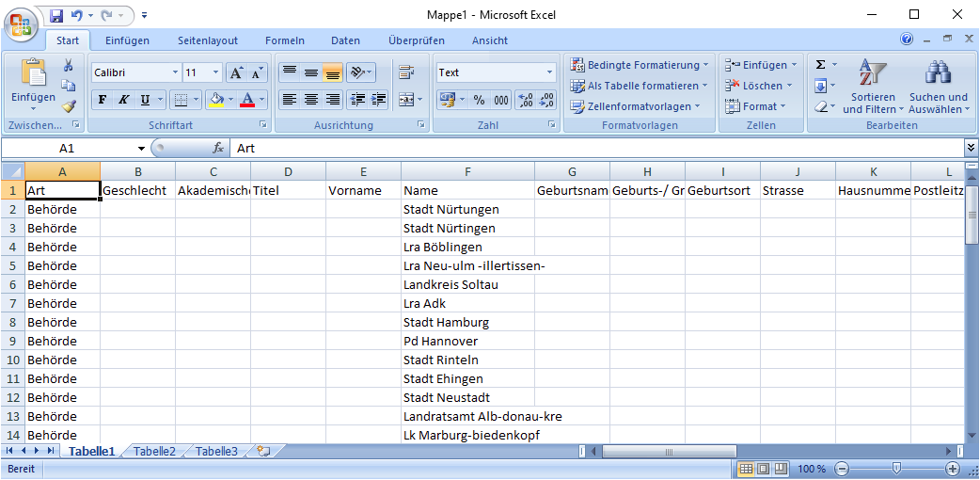Viewport: 980px width, 480px height.
Task: Click the AutoSum sigma icon
Action: click(821, 65)
